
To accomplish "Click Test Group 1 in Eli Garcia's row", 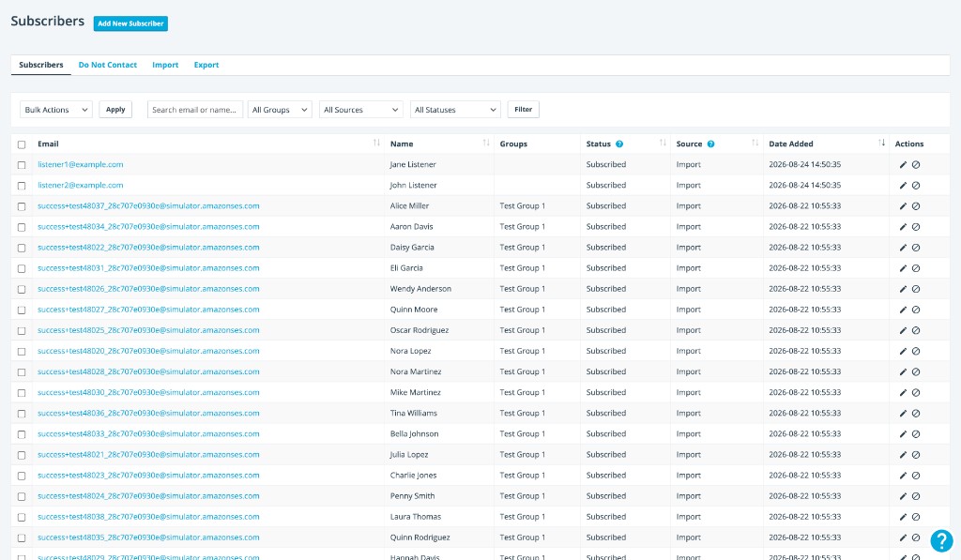I will pyautogui.click(x=522, y=267).
